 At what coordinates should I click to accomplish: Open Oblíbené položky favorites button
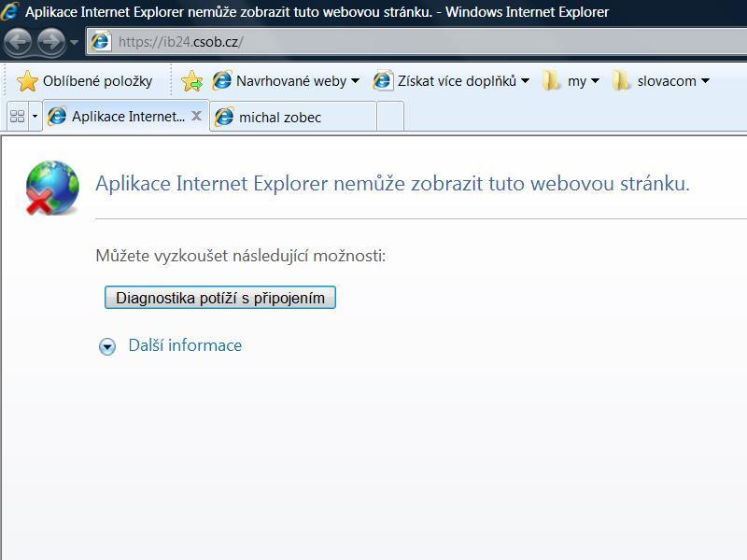[84, 81]
